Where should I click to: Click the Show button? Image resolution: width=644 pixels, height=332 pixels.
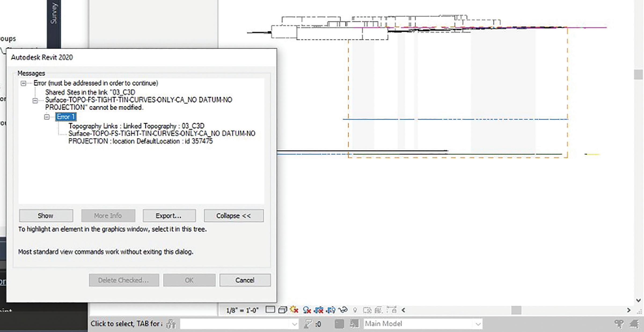tap(46, 216)
